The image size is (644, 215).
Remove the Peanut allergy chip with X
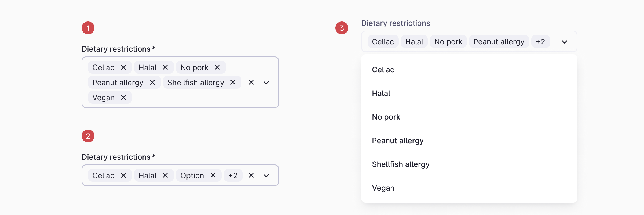pos(152,82)
